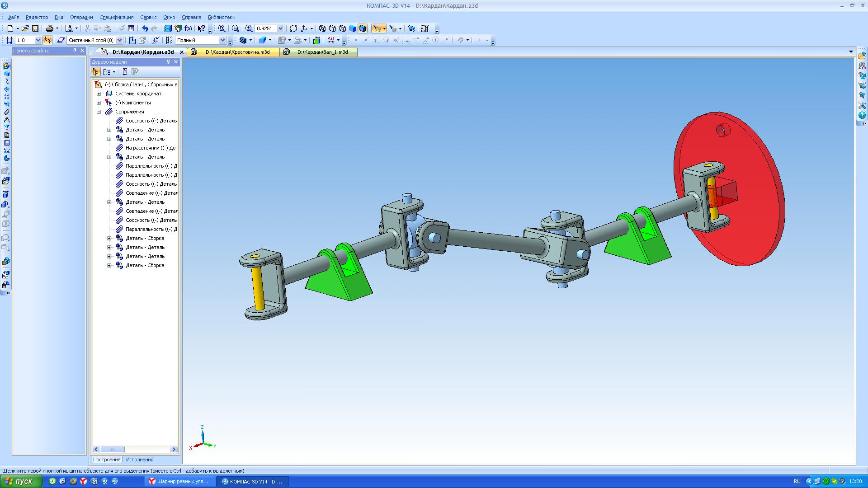Viewport: 868px width, 488px height.
Task: Open the Операции menu
Action: coord(81,17)
